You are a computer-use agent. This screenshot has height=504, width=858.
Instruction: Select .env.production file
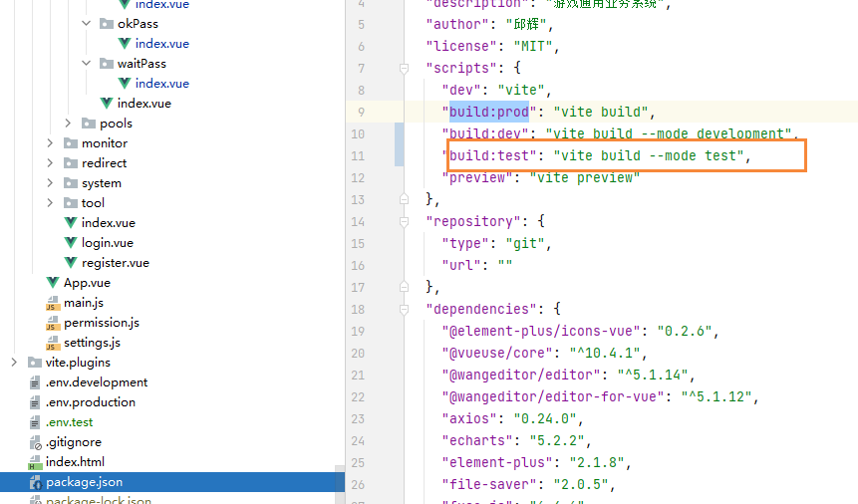[x=91, y=402]
